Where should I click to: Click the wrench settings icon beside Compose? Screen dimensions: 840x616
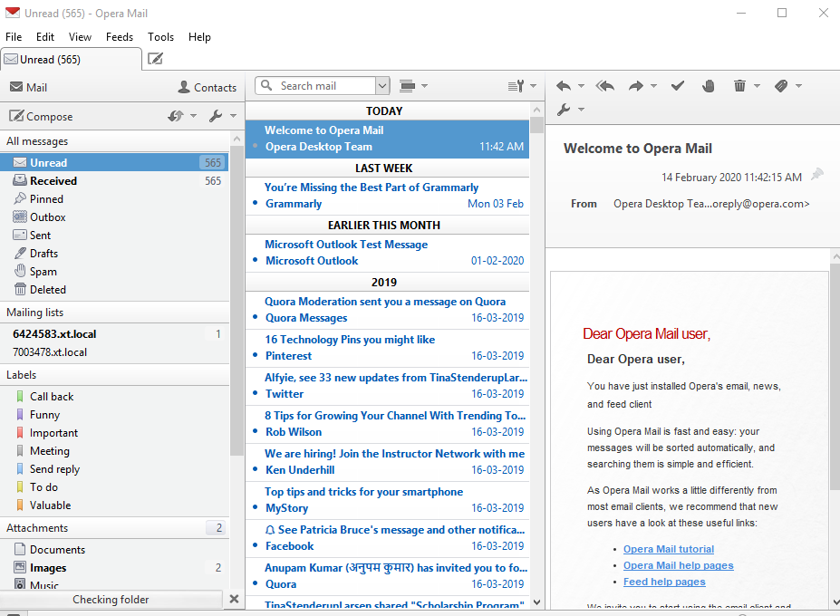pos(216,116)
